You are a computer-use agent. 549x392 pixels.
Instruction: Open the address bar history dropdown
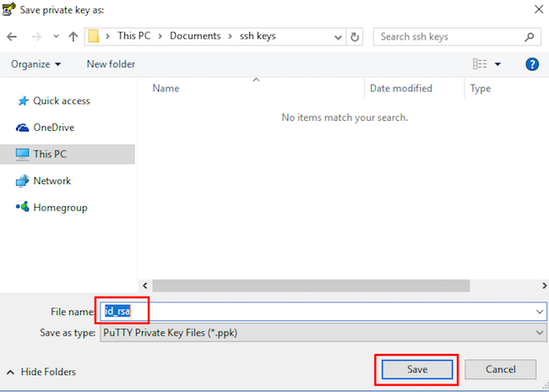tap(338, 37)
